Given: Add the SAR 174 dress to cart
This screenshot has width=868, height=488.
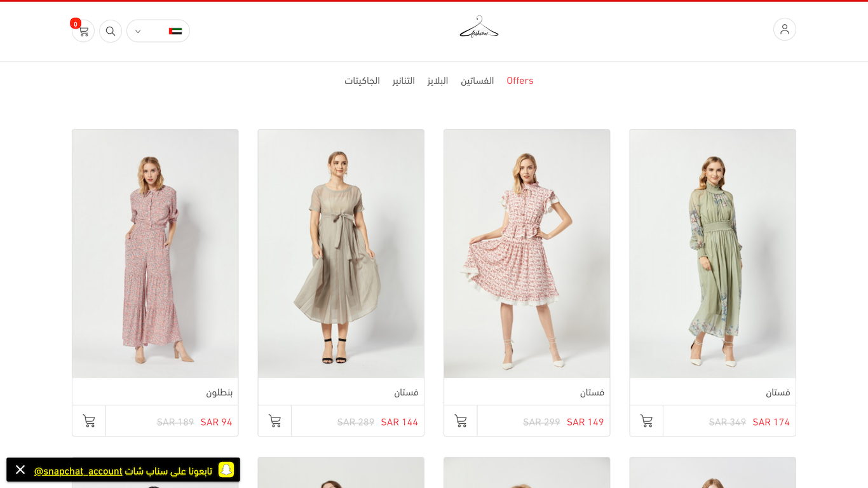Looking at the screenshot, I should coord(646,421).
